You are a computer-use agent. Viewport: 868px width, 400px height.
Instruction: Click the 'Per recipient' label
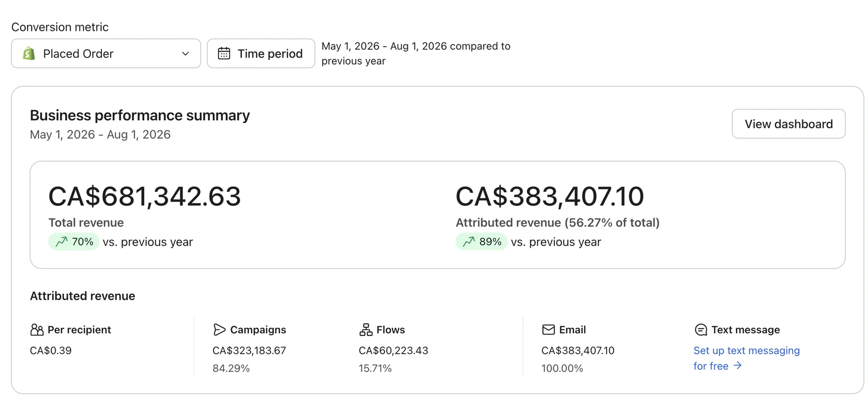(x=79, y=330)
